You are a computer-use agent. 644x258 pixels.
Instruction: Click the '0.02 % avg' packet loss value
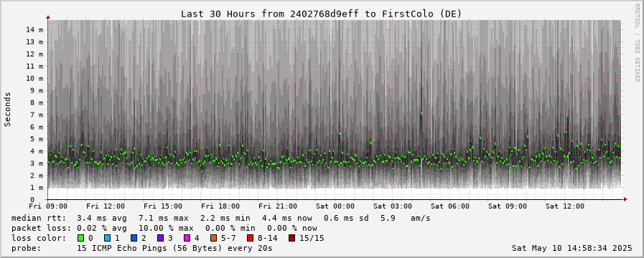point(102,228)
